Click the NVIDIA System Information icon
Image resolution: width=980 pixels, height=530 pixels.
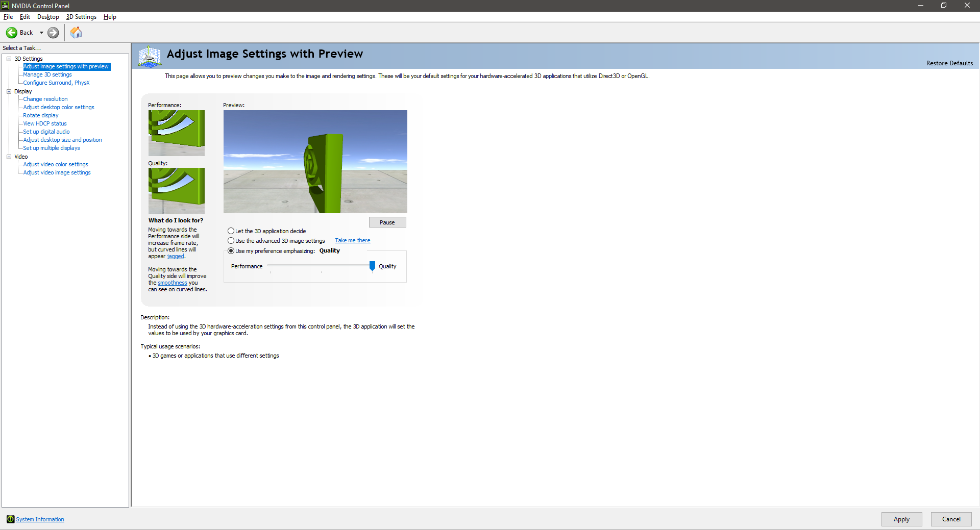tap(10, 519)
